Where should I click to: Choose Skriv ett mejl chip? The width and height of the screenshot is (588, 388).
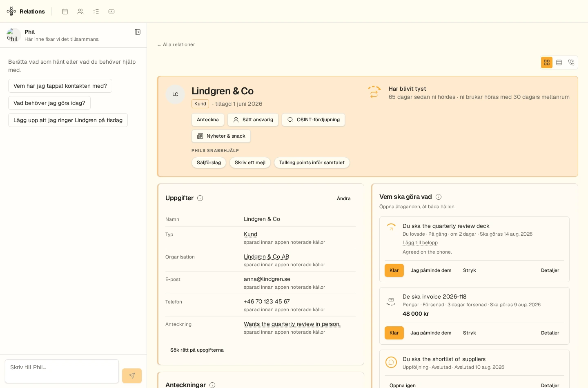tap(250, 163)
